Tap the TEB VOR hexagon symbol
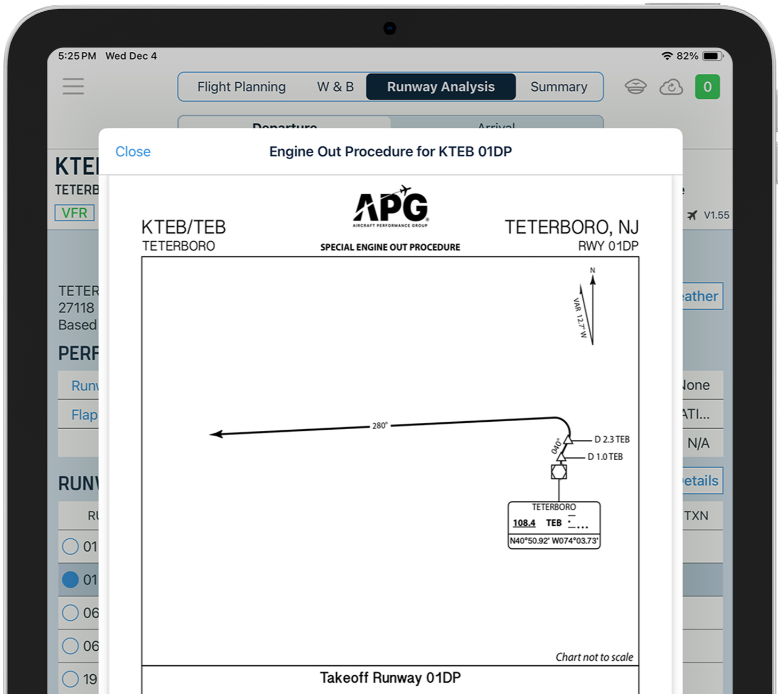Viewport: 784px width, 694px height. [559, 472]
